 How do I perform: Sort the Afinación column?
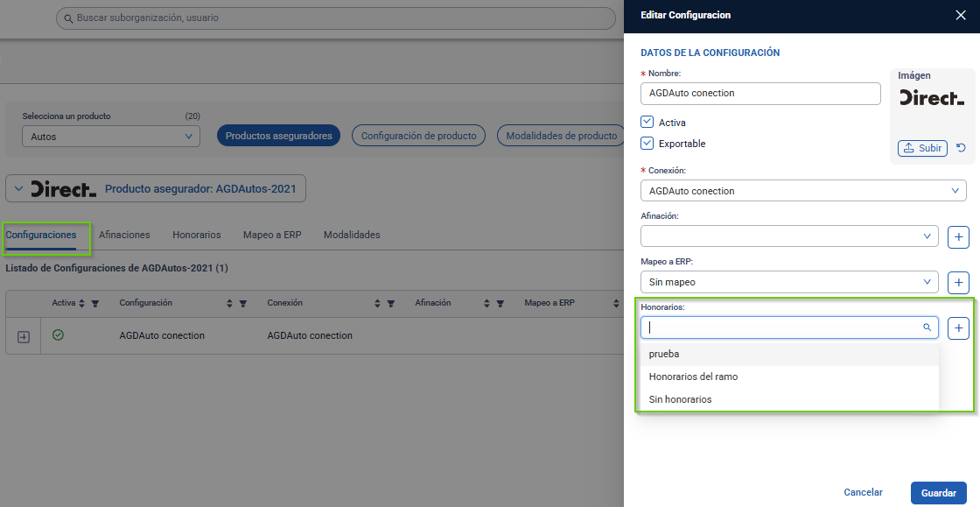coord(486,303)
